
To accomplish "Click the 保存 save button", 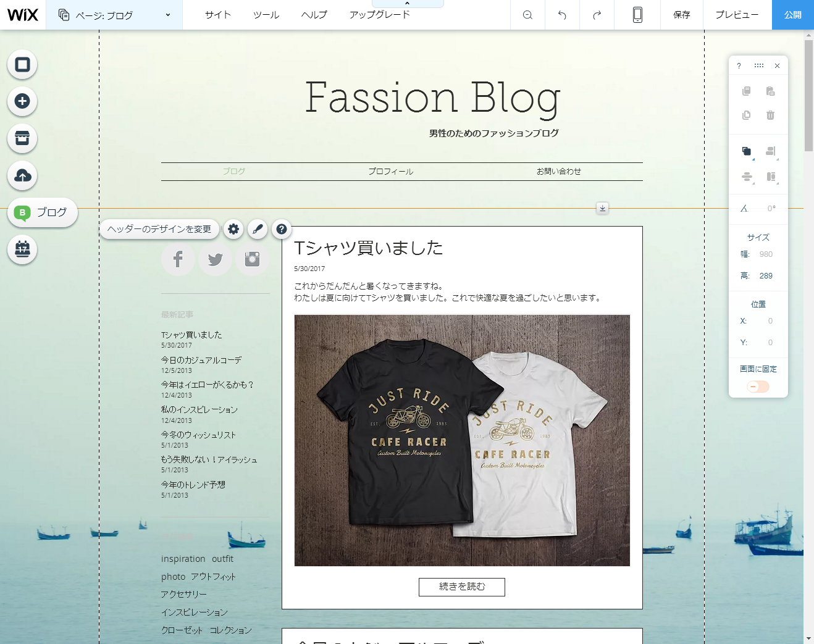I will coord(682,15).
